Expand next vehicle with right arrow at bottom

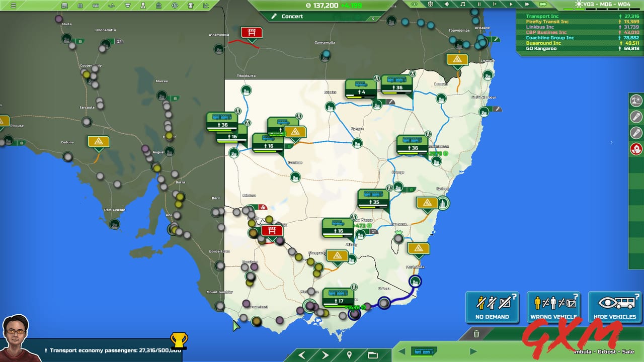point(473,351)
